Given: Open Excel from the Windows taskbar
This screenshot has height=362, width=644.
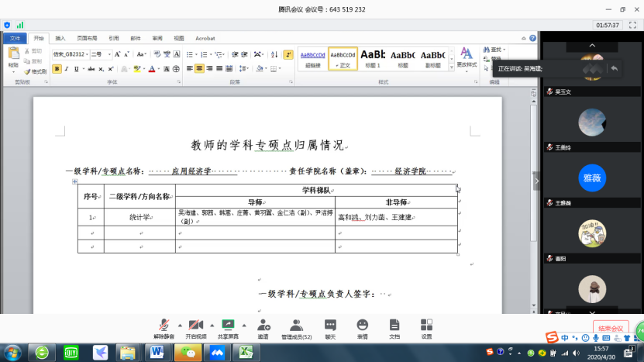Looking at the screenshot, I should click(x=246, y=352).
